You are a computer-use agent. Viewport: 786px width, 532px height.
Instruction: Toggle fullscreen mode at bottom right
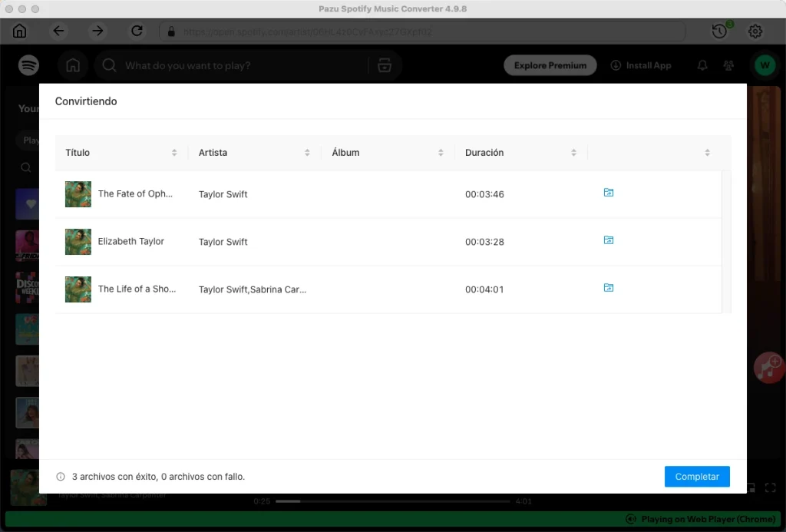pos(771,487)
